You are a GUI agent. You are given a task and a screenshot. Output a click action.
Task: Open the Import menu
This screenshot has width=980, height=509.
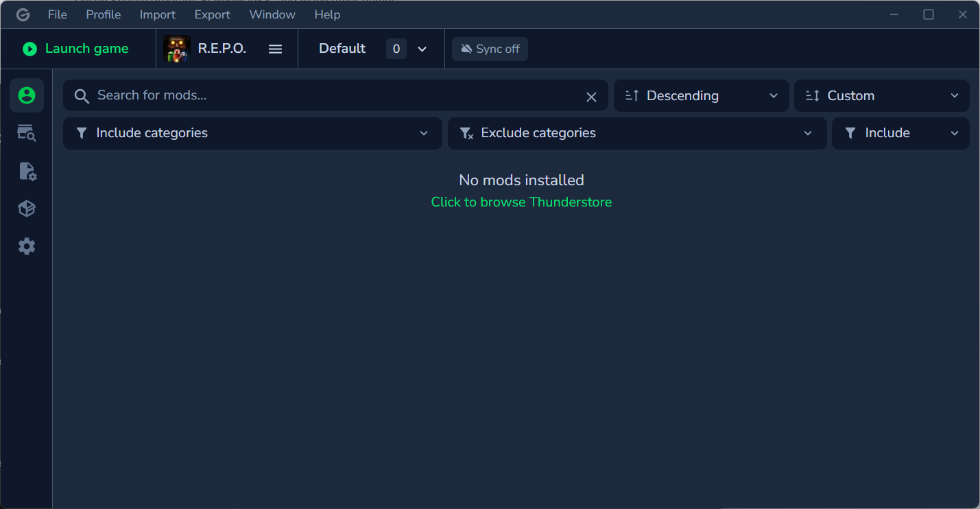tap(157, 14)
